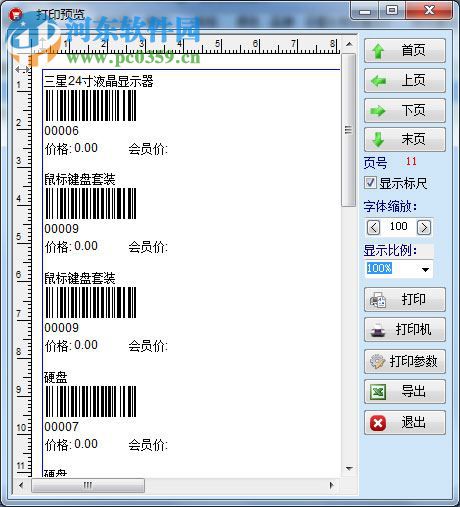Click the vertical scrollbar up arrow
The width and height of the screenshot is (460, 507).
click(349, 44)
